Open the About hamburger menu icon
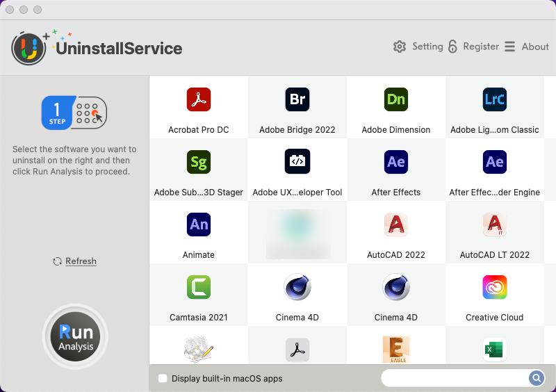The width and height of the screenshot is (556, 392). tap(509, 47)
